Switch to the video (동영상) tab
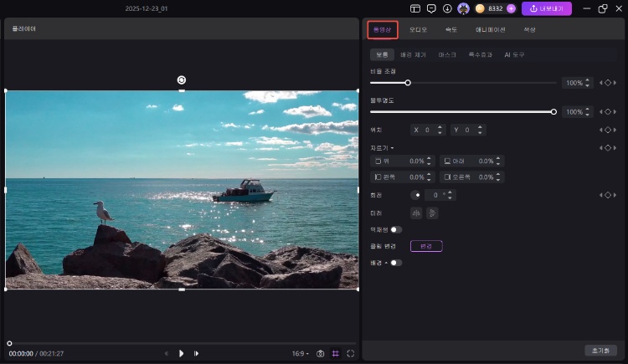Screen dimensions: 628x364 tap(383, 29)
